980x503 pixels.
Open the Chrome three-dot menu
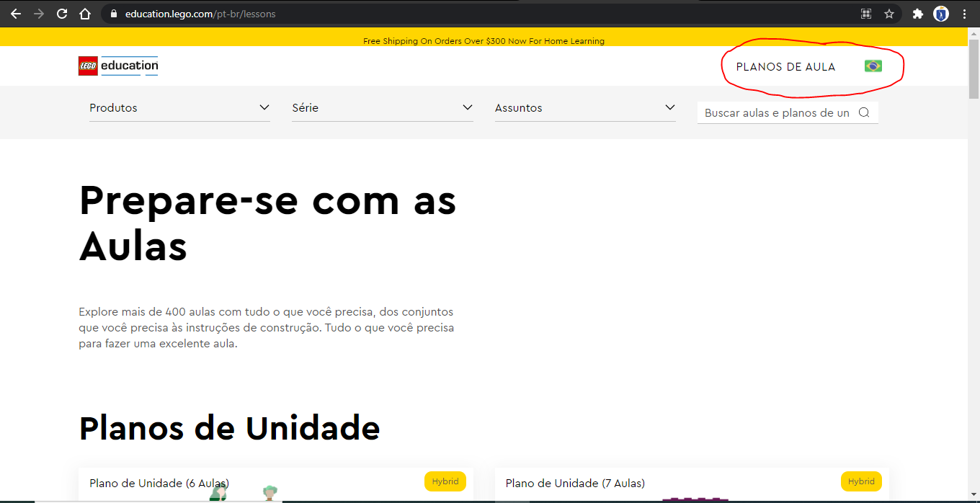coord(964,14)
